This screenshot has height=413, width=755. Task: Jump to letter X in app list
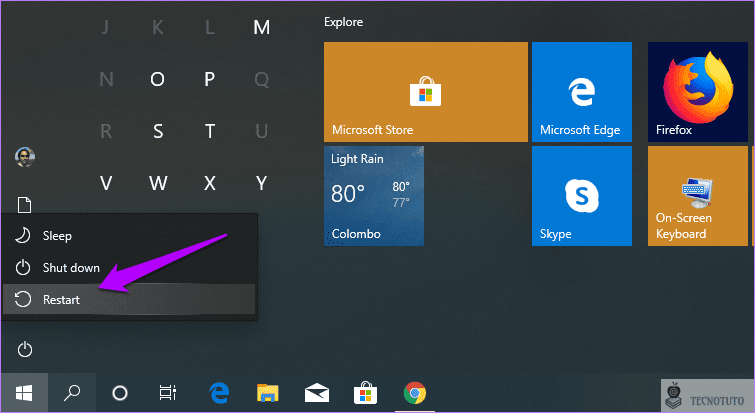[209, 183]
